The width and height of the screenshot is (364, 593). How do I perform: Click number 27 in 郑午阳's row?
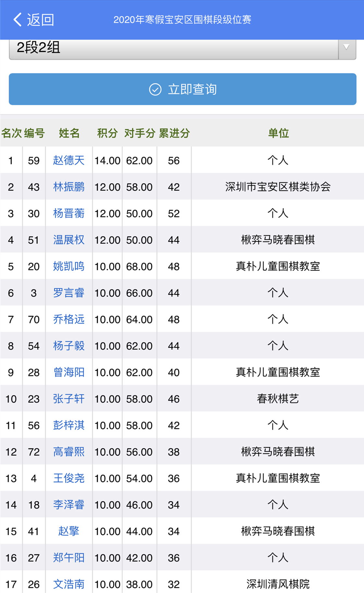pyautogui.click(x=34, y=558)
